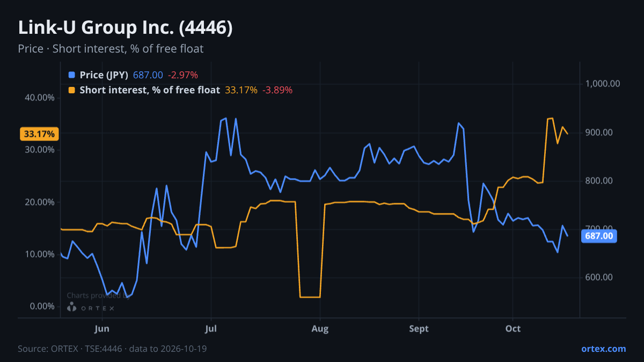Click the 20.00% left axis label
Screen dimensions: 644x362
pyautogui.click(x=40, y=202)
